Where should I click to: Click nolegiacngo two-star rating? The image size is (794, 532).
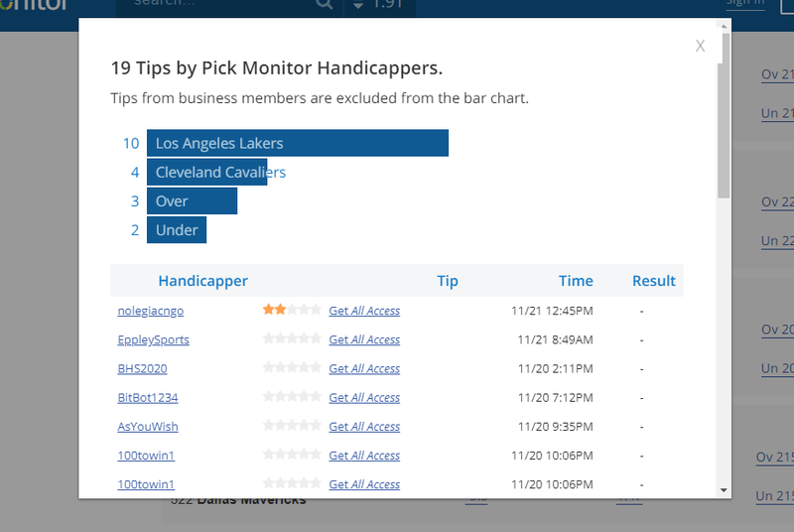click(292, 310)
